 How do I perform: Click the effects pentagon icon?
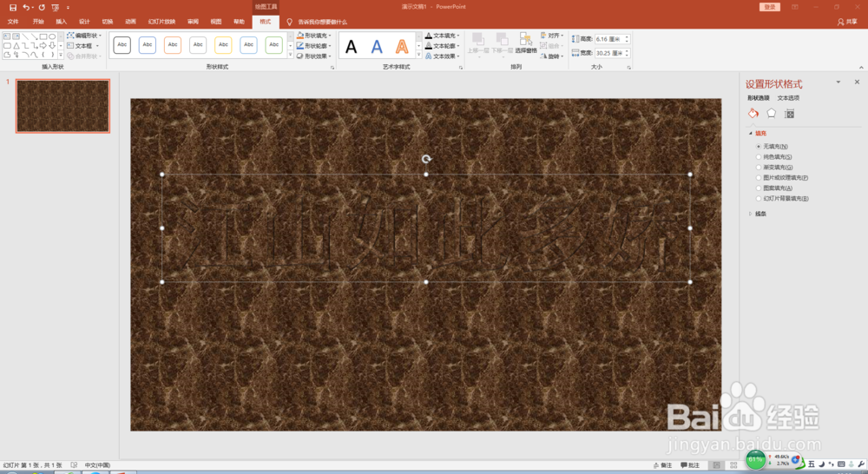771,114
